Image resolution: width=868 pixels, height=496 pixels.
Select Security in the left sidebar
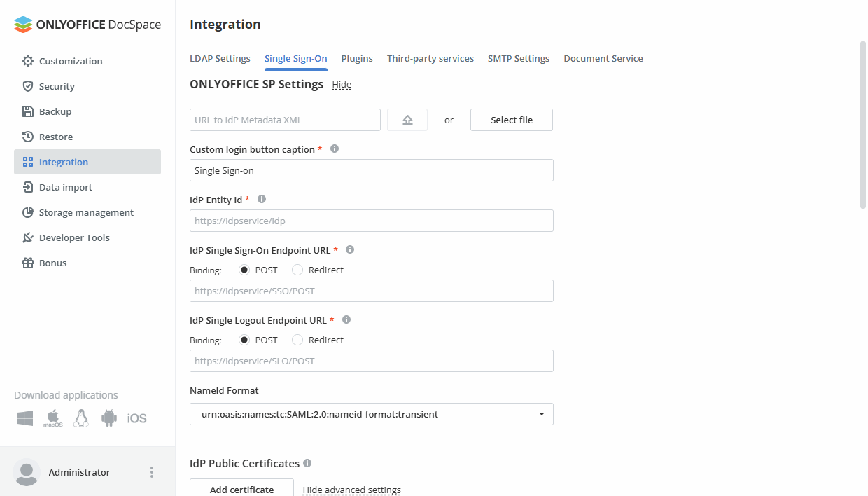pyautogui.click(x=56, y=86)
